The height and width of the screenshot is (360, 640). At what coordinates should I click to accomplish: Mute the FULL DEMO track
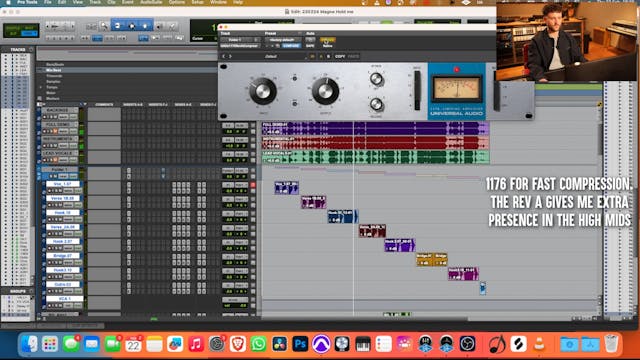click(x=56, y=131)
